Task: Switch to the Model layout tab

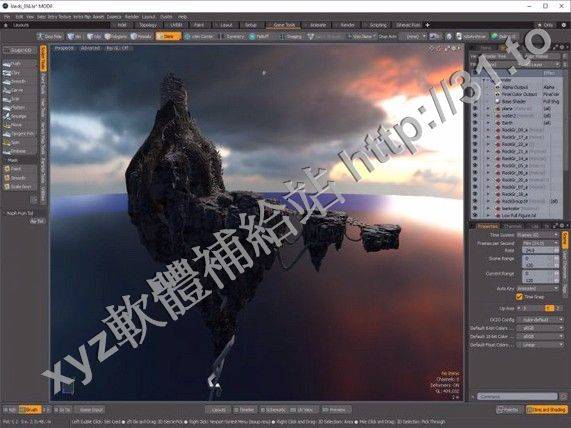Action: pyautogui.click(x=122, y=25)
